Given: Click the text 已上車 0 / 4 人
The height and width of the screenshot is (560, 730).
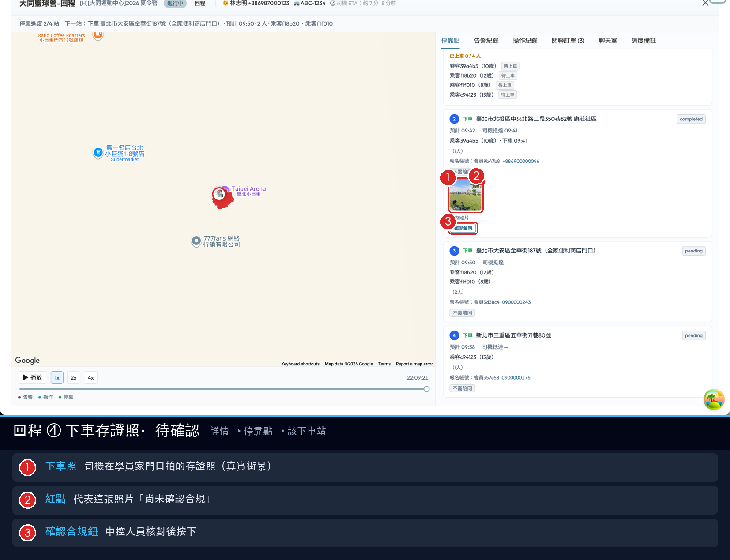Looking at the screenshot, I should point(465,56).
